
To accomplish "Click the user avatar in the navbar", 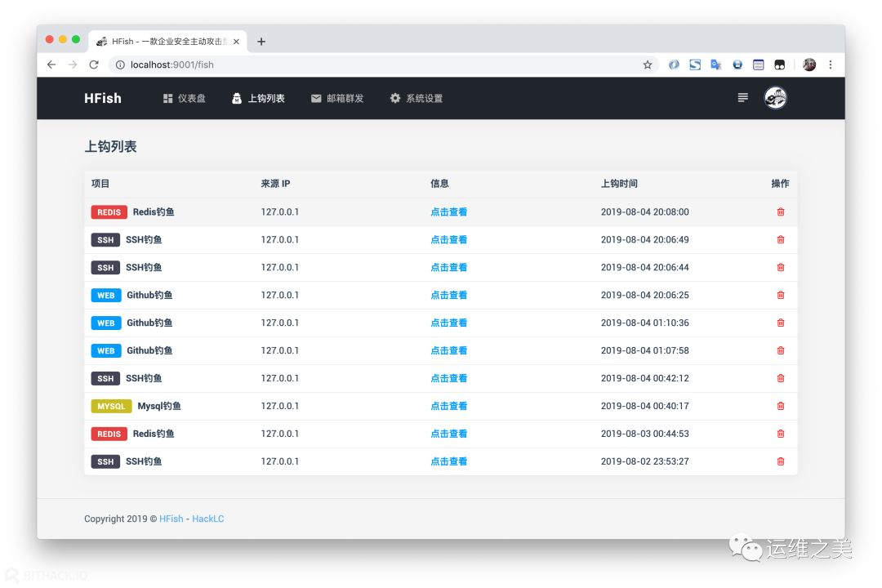I will pos(775,98).
